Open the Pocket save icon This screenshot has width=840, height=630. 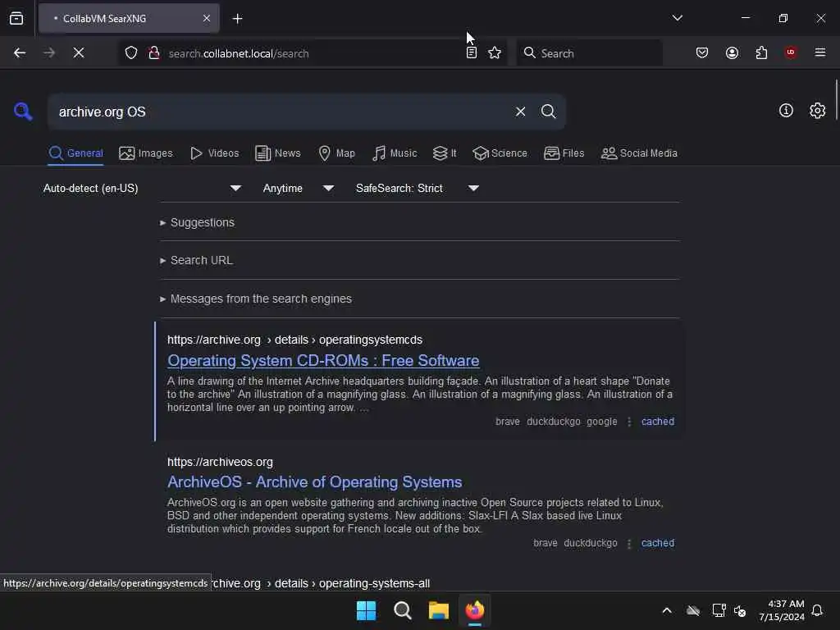click(702, 52)
